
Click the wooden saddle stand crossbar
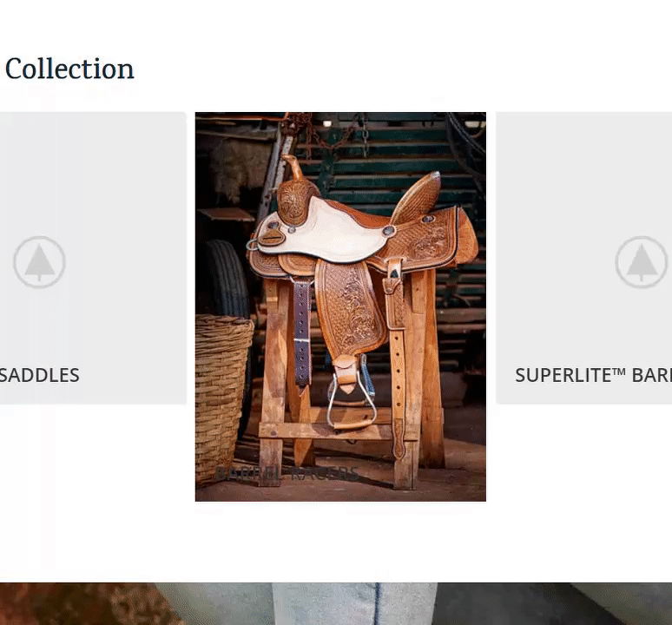pyautogui.click(x=339, y=431)
